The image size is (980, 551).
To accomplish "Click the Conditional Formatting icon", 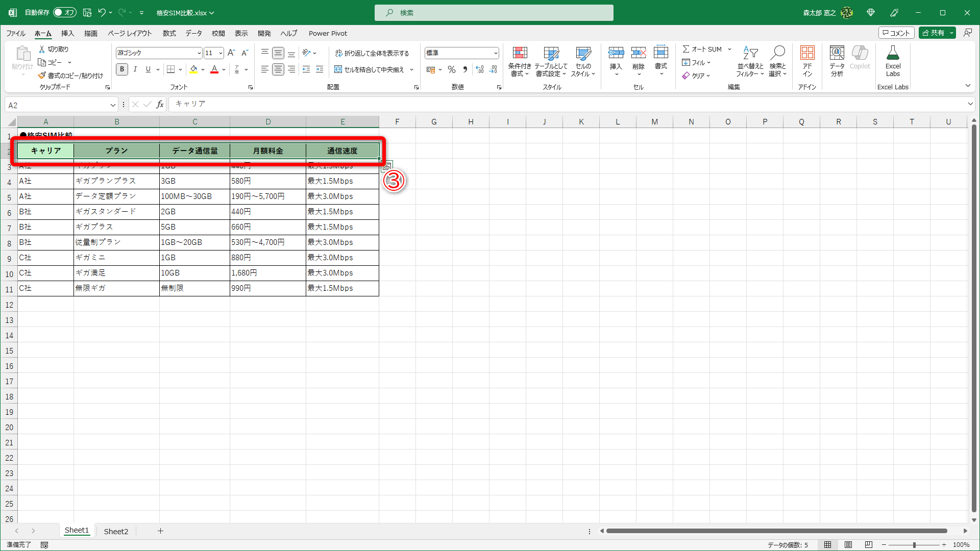I will click(x=520, y=54).
